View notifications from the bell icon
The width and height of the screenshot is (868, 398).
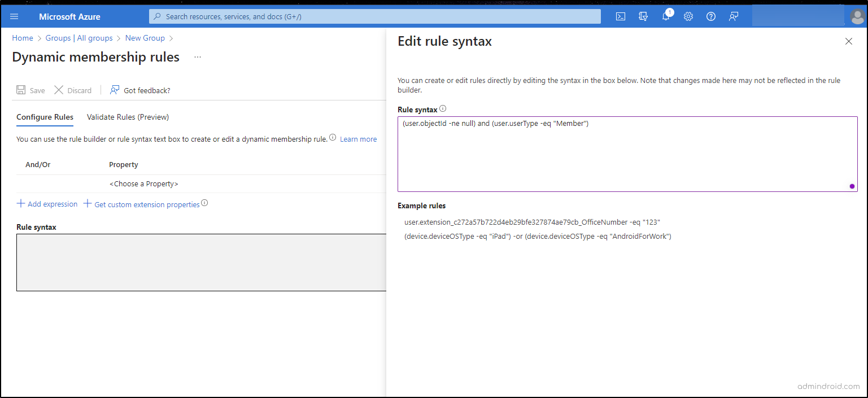point(665,16)
